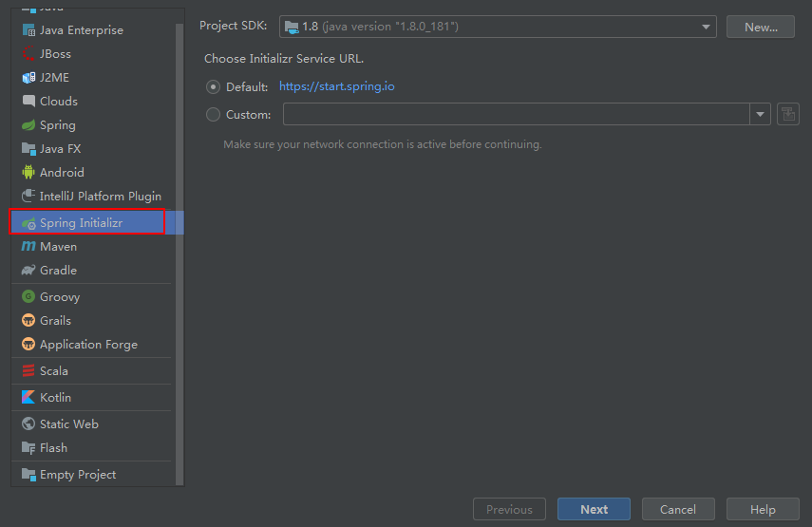Click the Application Forge icon

28,345
